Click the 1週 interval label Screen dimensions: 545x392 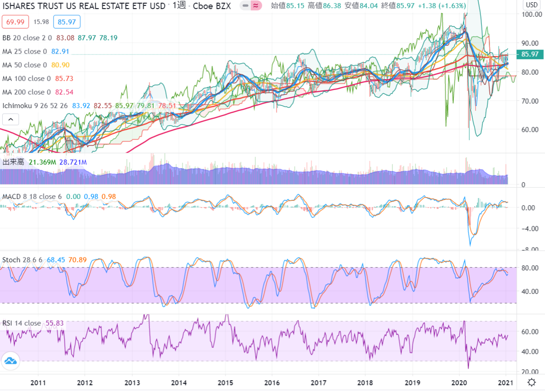coord(180,6)
